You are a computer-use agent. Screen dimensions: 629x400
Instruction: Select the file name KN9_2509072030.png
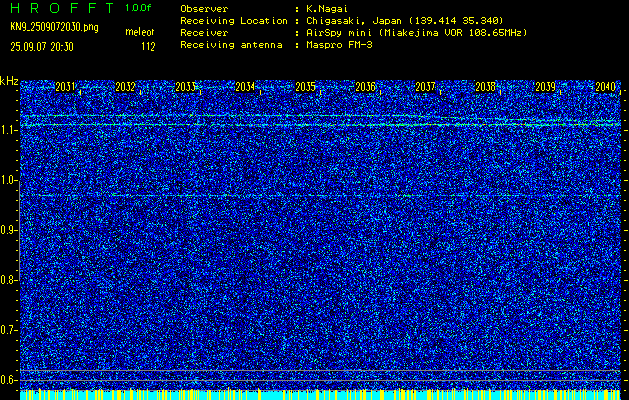(x=54, y=27)
